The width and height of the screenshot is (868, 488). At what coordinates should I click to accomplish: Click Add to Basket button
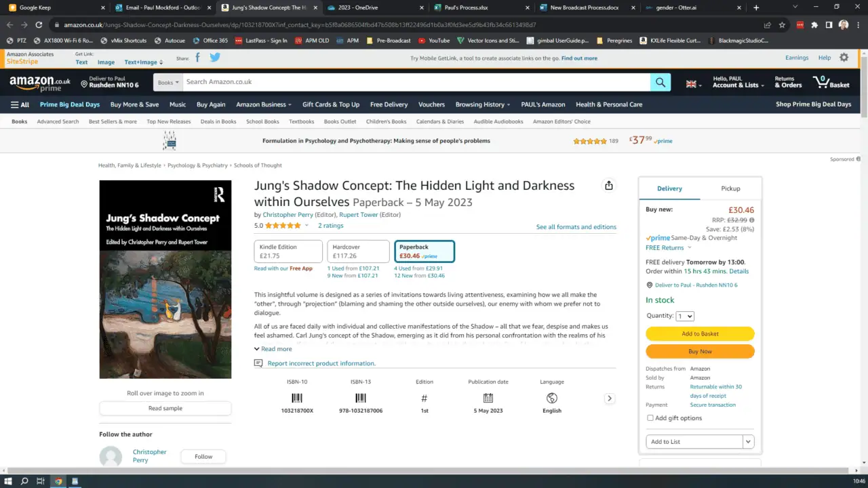click(700, 333)
